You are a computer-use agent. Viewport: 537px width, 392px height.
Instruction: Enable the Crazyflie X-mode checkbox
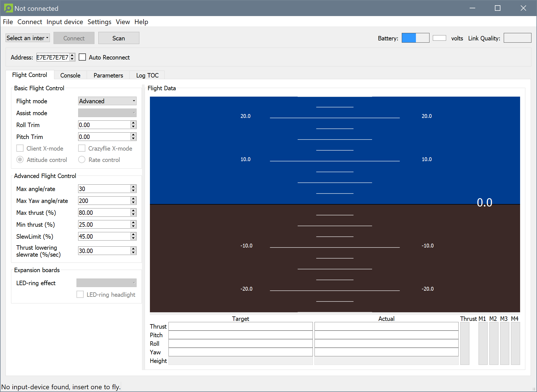point(82,149)
